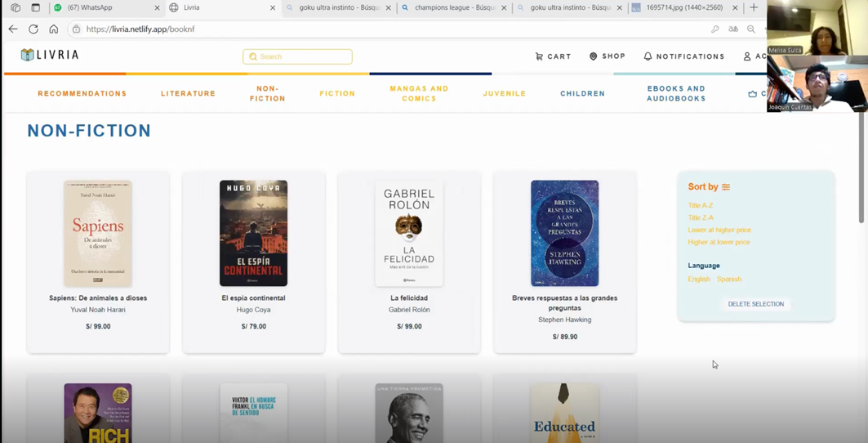This screenshot has width=868, height=443.
Task: Open the Non-Fiction category menu item
Action: click(267, 94)
